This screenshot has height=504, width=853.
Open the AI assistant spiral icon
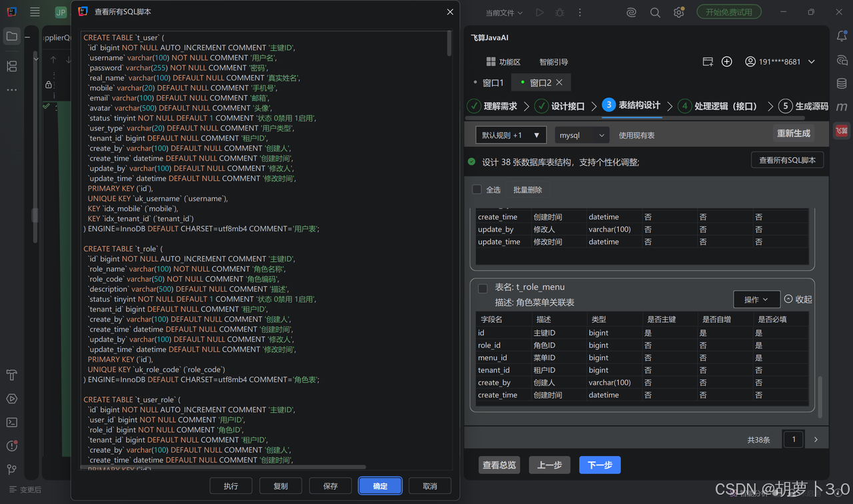(632, 13)
